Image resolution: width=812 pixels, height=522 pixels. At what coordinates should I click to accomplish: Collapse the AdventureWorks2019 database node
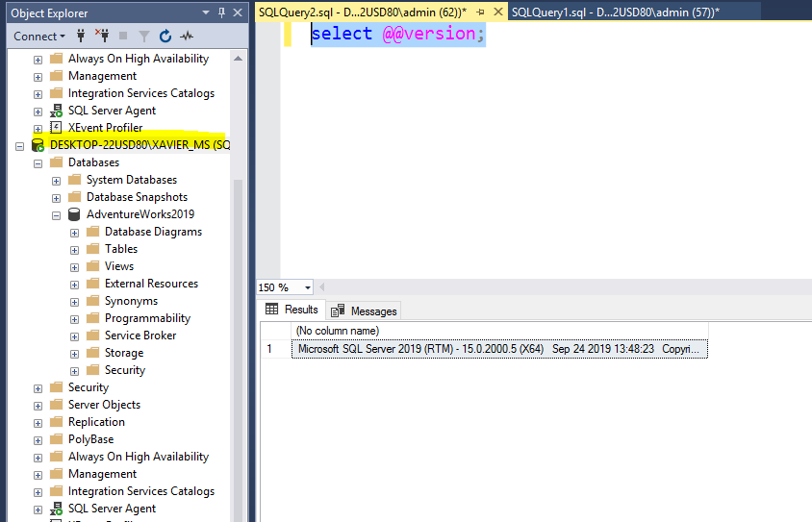pyautogui.click(x=57, y=214)
